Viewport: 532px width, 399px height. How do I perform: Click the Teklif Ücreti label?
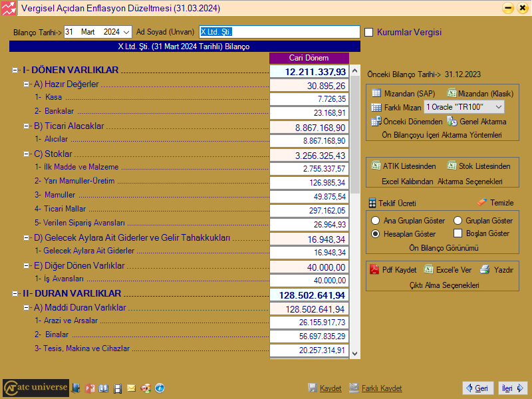pos(397,203)
